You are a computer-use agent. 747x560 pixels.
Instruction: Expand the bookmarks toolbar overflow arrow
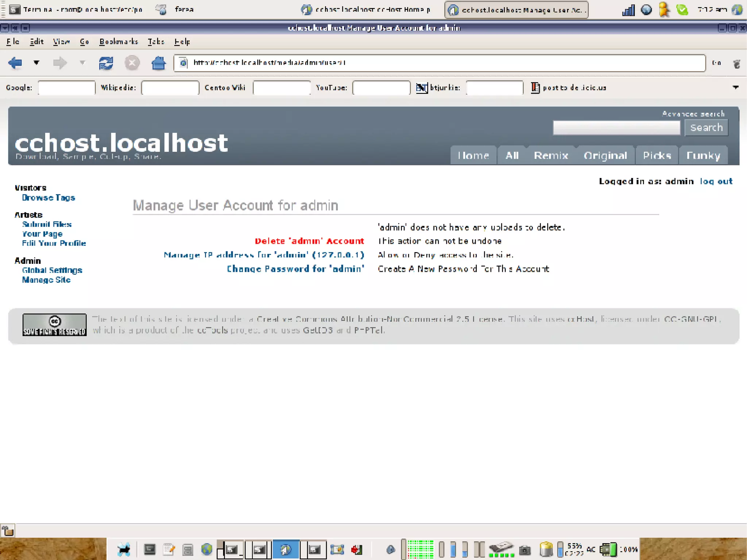[x=735, y=88]
